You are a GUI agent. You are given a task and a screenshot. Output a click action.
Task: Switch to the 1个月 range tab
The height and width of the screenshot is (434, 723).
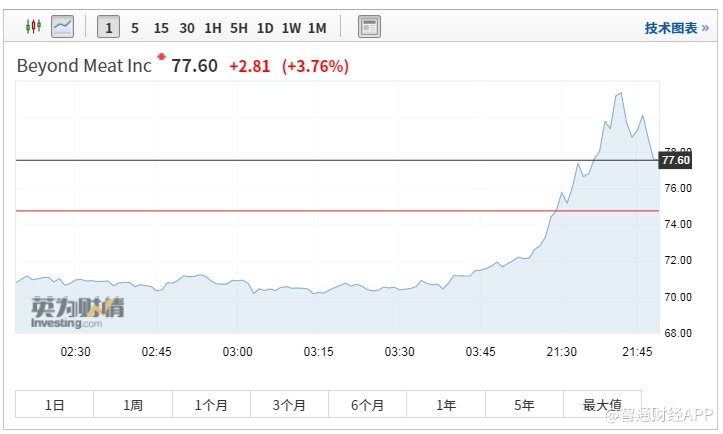(x=211, y=405)
